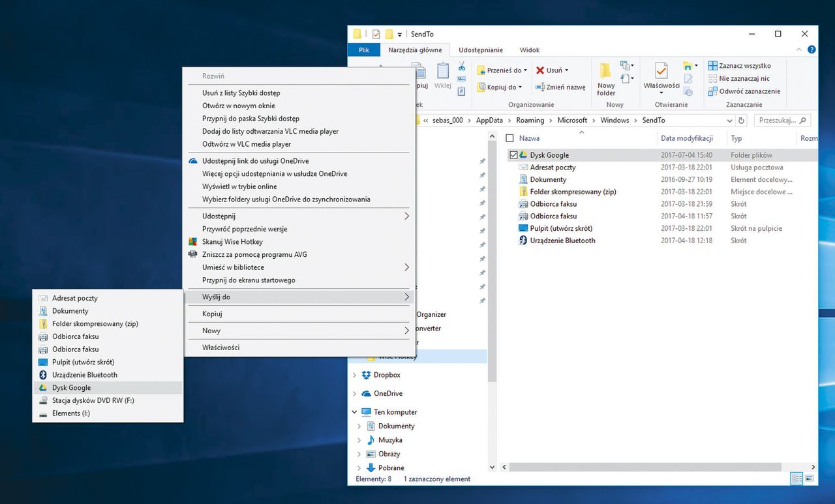This screenshot has height=504, width=835.
Task: Open Właściwości checkmark icon in ribbon
Action: (661, 70)
